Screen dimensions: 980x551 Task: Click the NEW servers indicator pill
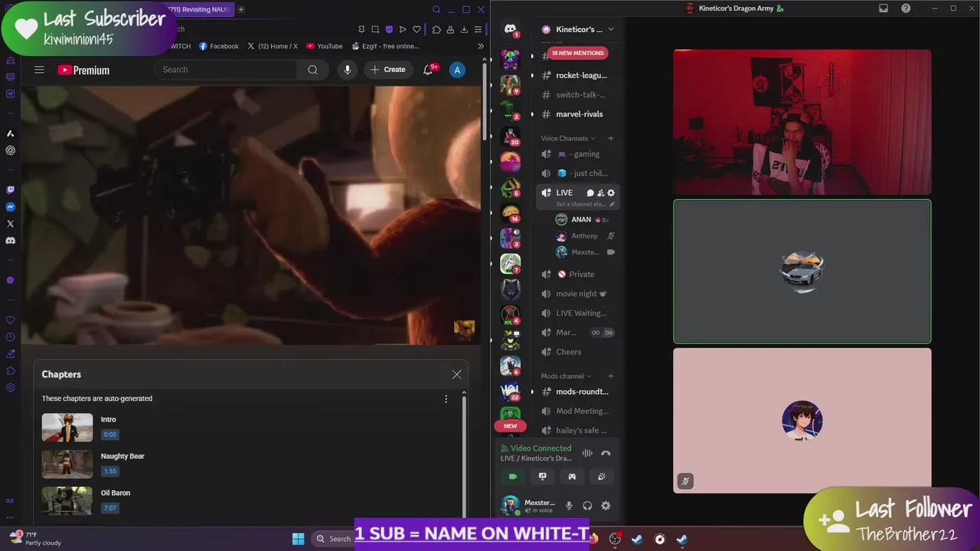(511, 426)
